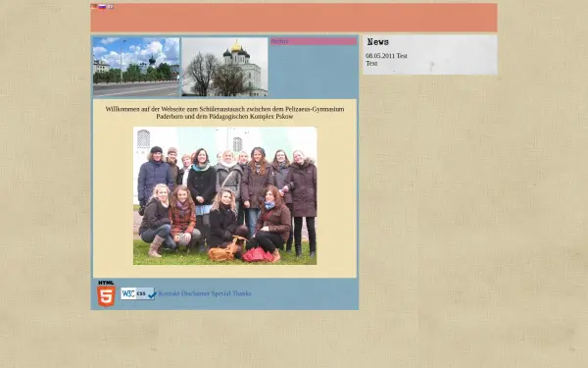Switch language via the Russian flag icon
Screen dimensions: 588x368
pos(102,7)
